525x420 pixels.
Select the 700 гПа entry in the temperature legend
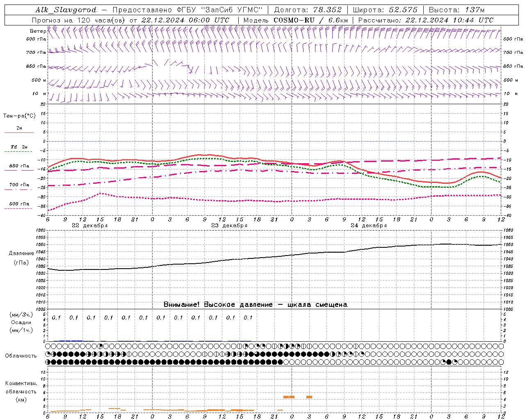(19, 185)
